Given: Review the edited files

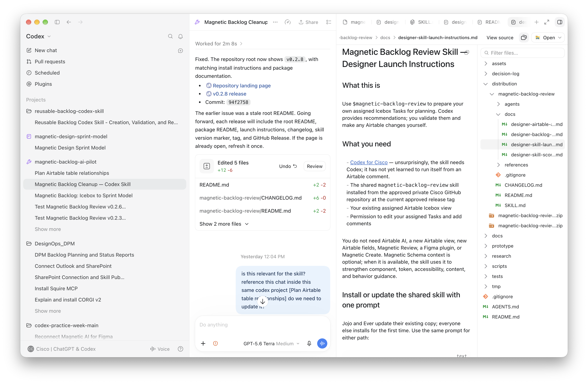Looking at the screenshot, I should pyautogui.click(x=314, y=166).
